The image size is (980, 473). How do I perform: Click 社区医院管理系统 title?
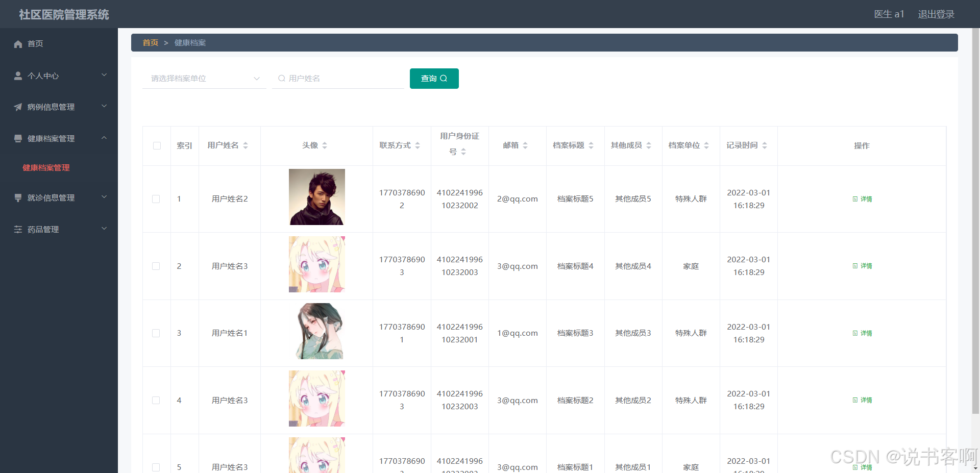(x=64, y=15)
